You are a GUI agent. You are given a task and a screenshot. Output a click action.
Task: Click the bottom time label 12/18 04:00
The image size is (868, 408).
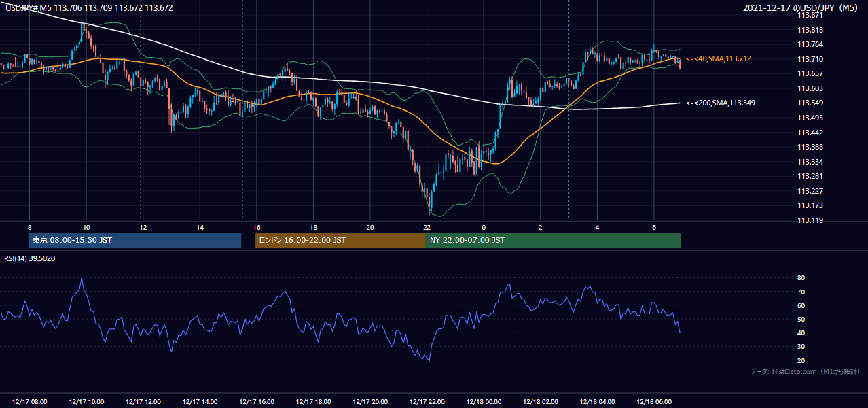(x=597, y=402)
